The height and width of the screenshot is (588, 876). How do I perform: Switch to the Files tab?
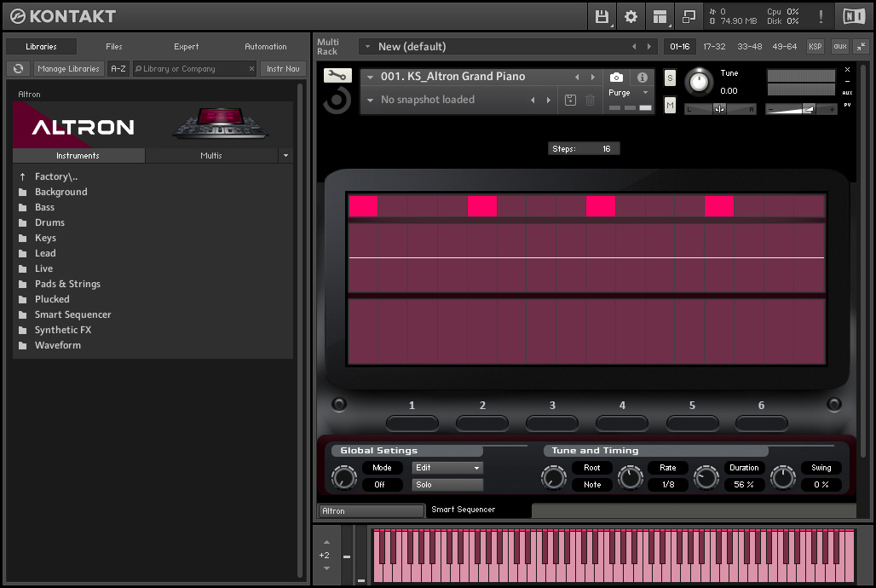click(x=114, y=47)
